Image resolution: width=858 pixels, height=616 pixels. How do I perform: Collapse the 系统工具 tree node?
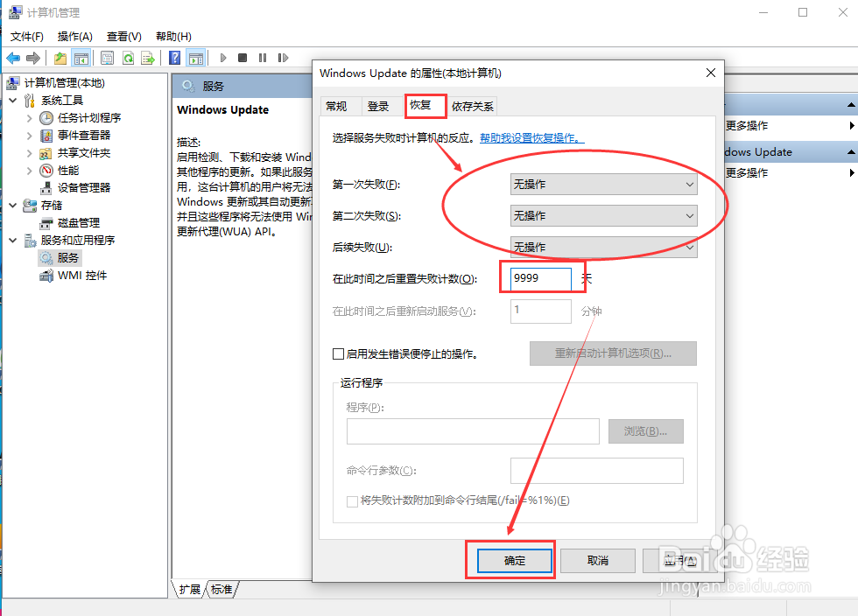(13, 100)
